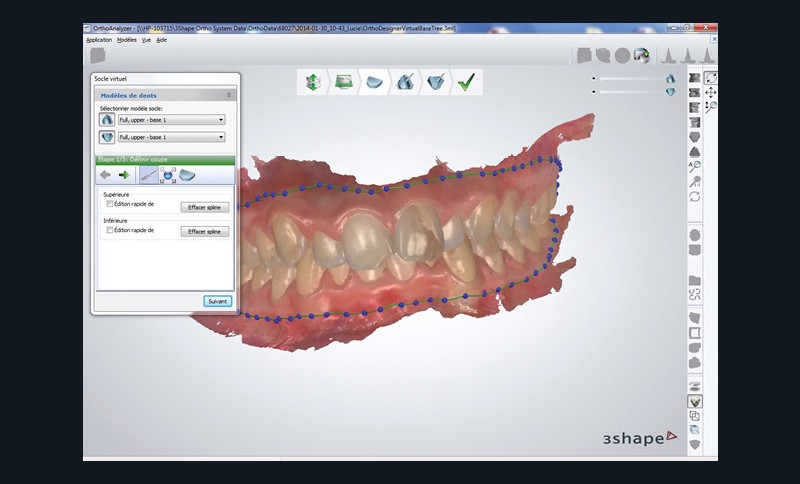Click the Suivant button
800x484 pixels.
[x=217, y=301]
